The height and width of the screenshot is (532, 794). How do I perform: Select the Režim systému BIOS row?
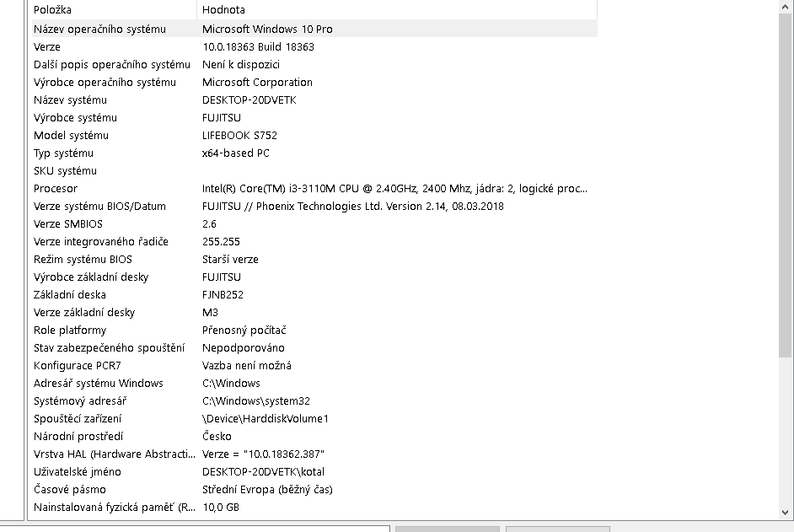83,260
